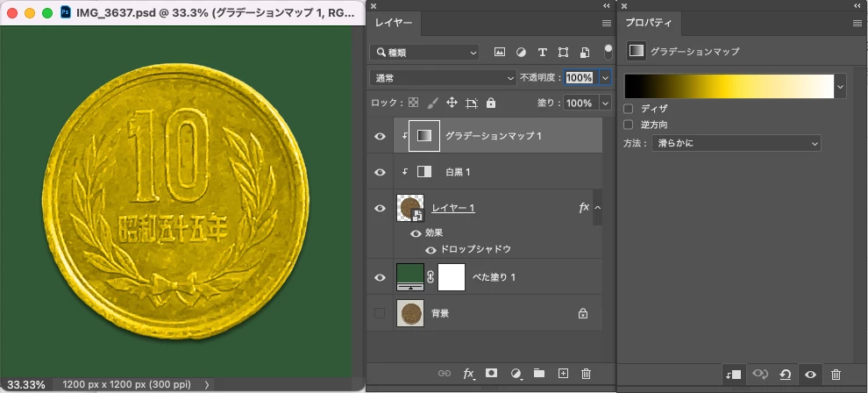The image size is (868, 393).
Task: Click the gradient map icon in Properties
Action: click(x=636, y=51)
